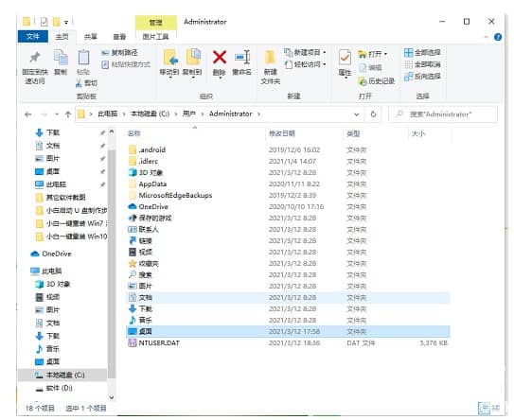
Task: Click Select All in the ribbon
Action: (422, 52)
